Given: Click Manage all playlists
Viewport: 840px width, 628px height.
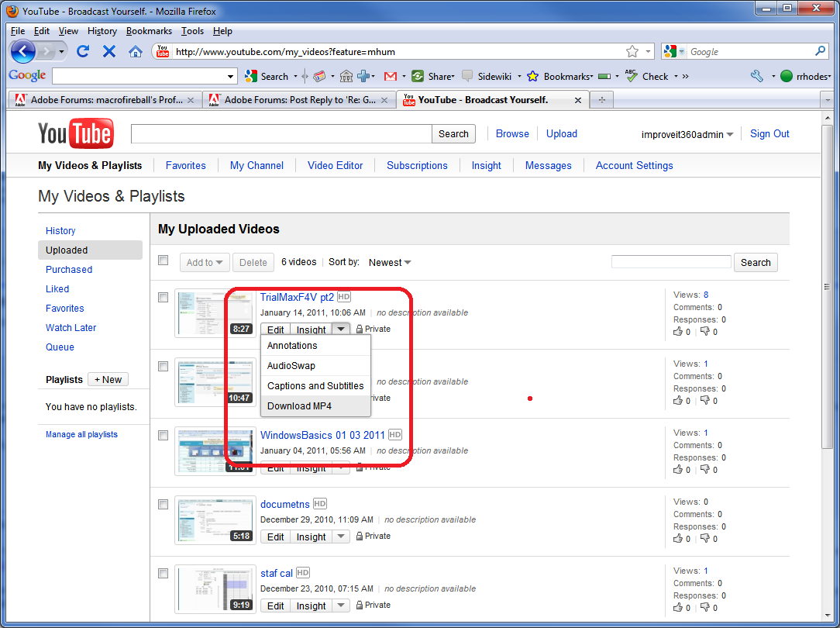Looking at the screenshot, I should [x=81, y=435].
